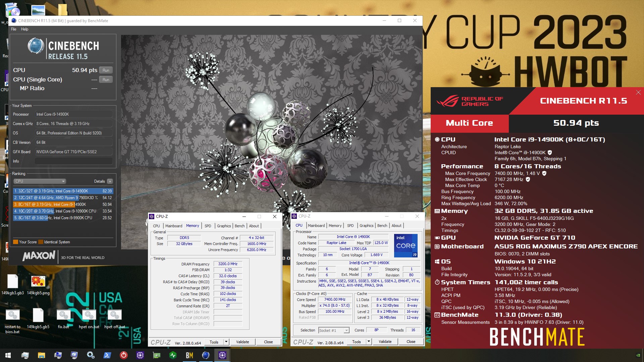The image size is (644, 362).
Task: Run the CPU (Single Core) test
Action: click(106, 79)
